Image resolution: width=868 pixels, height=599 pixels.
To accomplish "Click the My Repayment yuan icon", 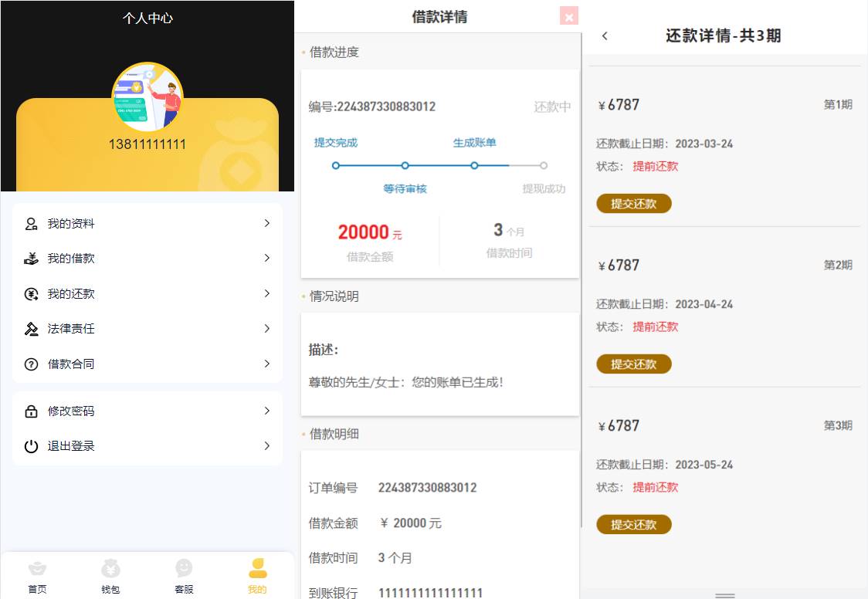I will [x=31, y=294].
